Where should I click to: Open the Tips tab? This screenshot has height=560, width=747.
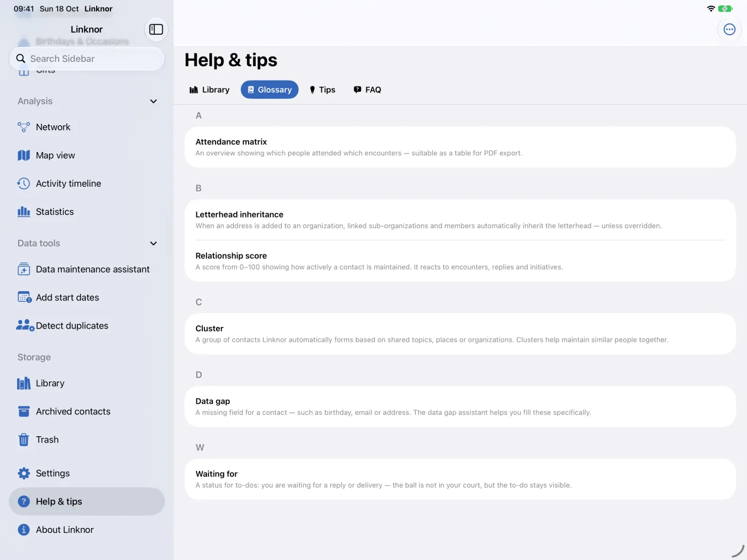pyautogui.click(x=322, y=90)
